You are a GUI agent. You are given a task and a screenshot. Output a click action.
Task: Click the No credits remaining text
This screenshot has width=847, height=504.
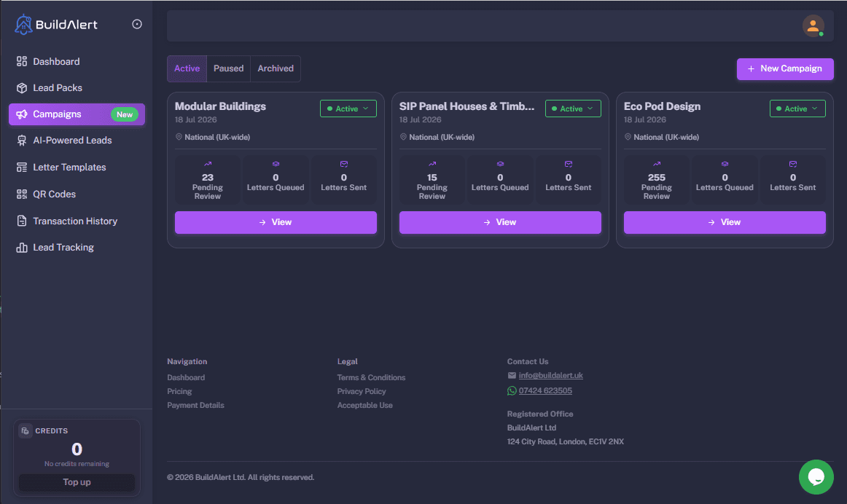77,464
